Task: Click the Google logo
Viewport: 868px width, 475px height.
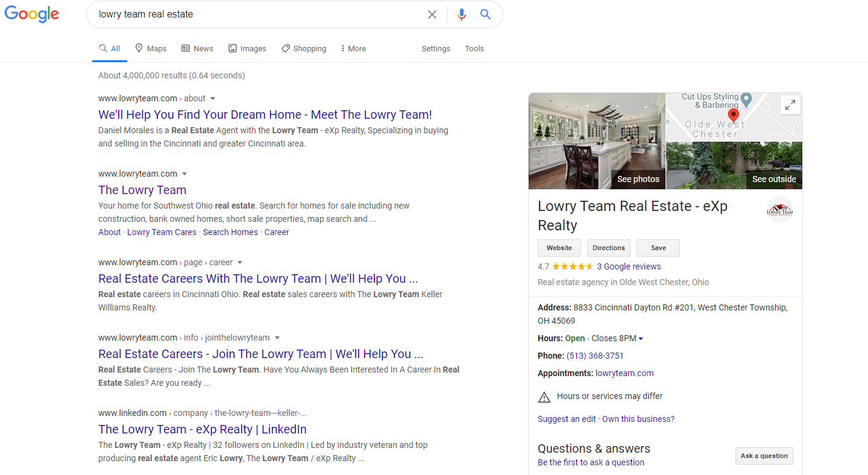Action: pos(32,14)
